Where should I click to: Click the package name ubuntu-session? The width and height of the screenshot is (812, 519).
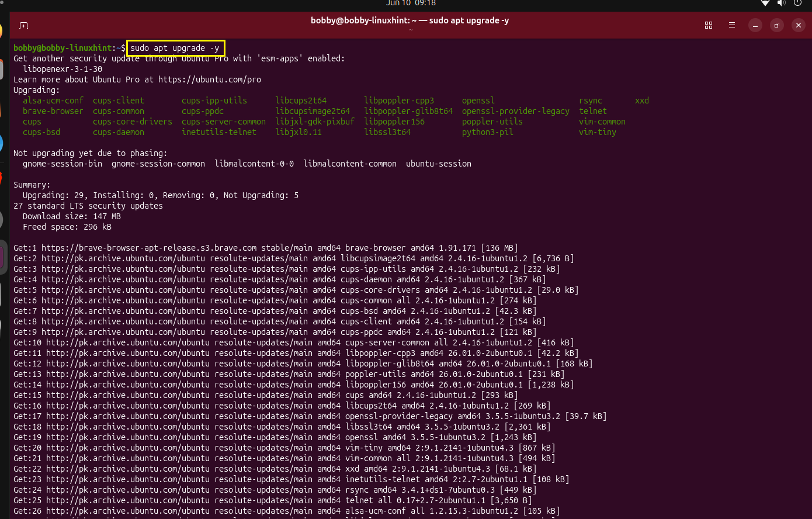[439, 164]
